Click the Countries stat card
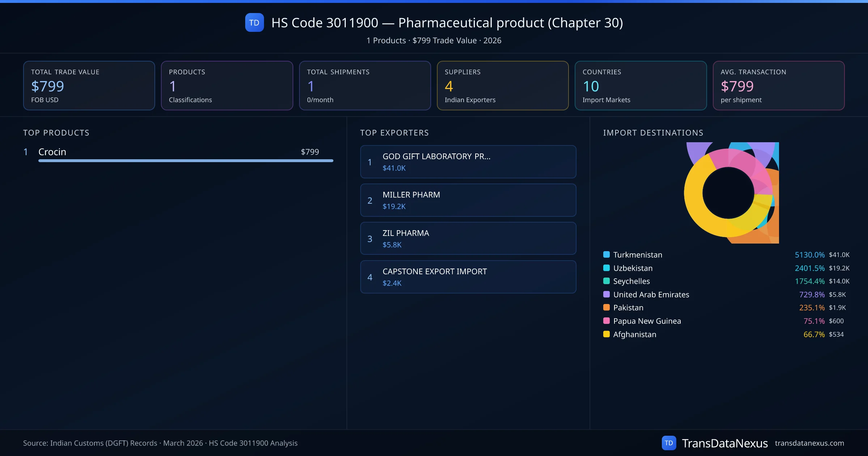This screenshot has width=868, height=456. coord(641,85)
